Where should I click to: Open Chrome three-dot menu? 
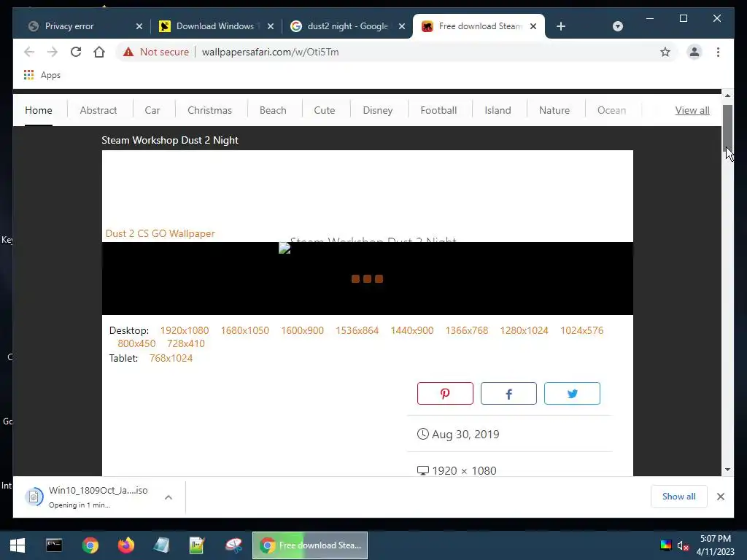click(718, 52)
